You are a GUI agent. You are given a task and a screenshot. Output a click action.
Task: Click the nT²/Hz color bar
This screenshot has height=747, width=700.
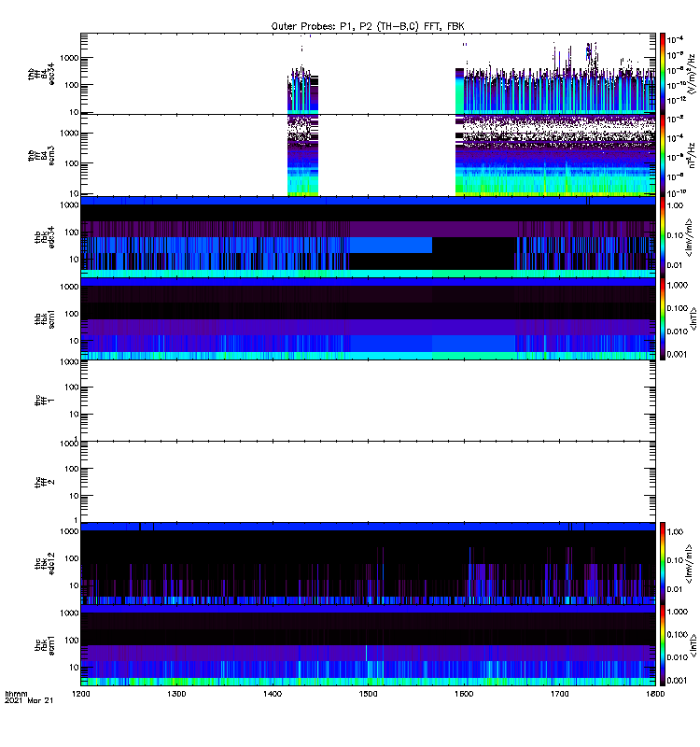point(663,155)
